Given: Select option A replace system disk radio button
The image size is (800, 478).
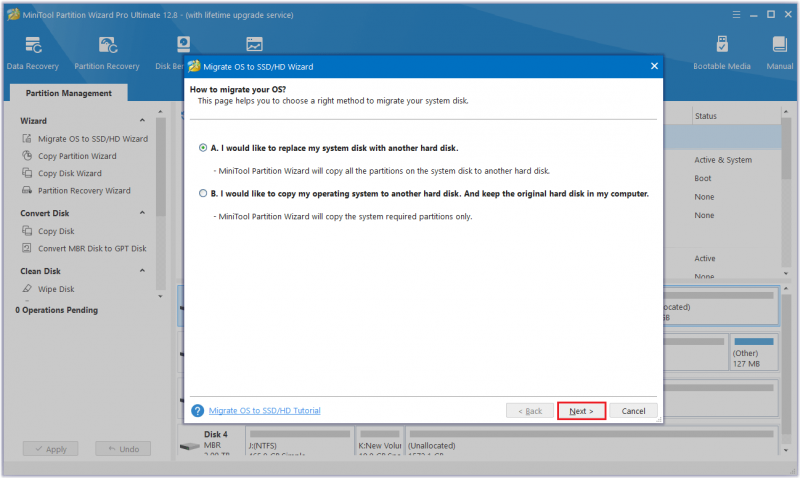Looking at the screenshot, I should click(x=203, y=148).
